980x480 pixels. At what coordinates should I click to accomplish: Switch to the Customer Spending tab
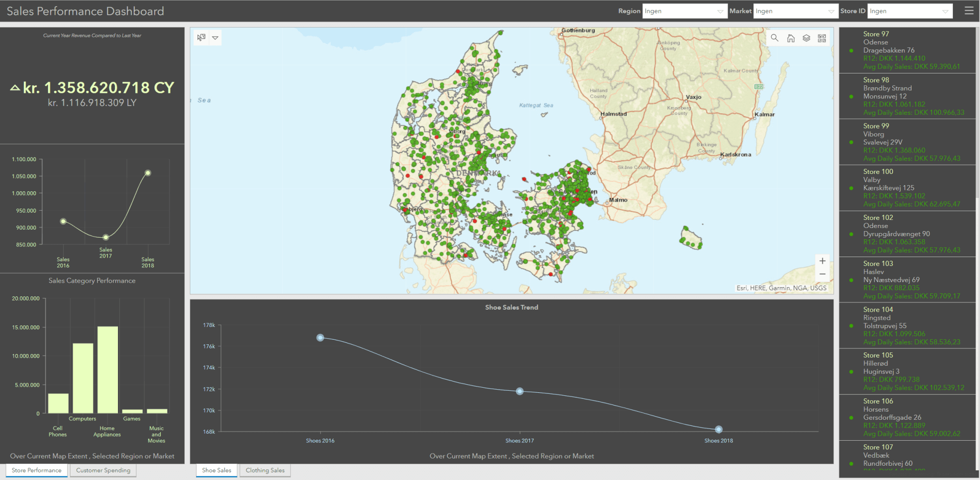coord(103,470)
